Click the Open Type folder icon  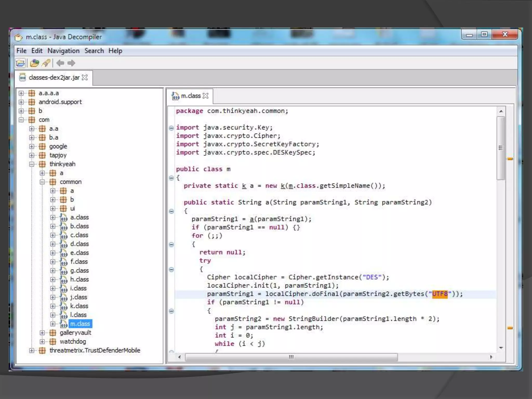coord(34,63)
